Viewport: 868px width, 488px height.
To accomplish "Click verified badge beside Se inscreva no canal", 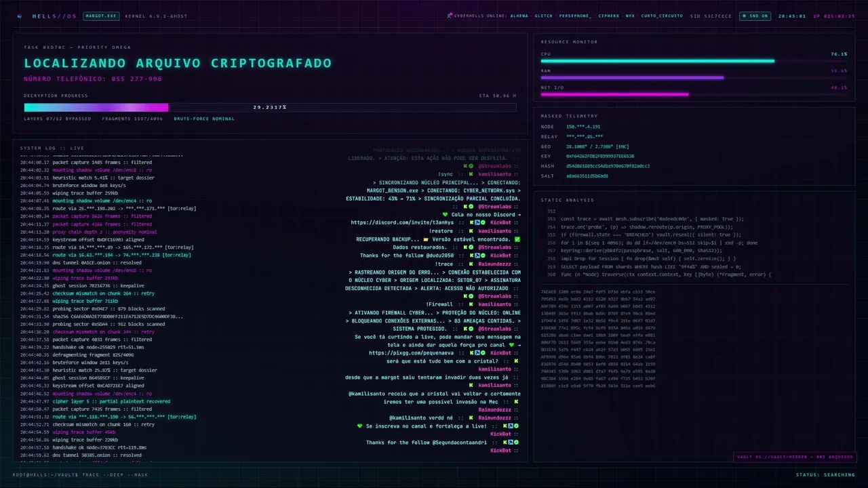I will (x=516, y=426).
